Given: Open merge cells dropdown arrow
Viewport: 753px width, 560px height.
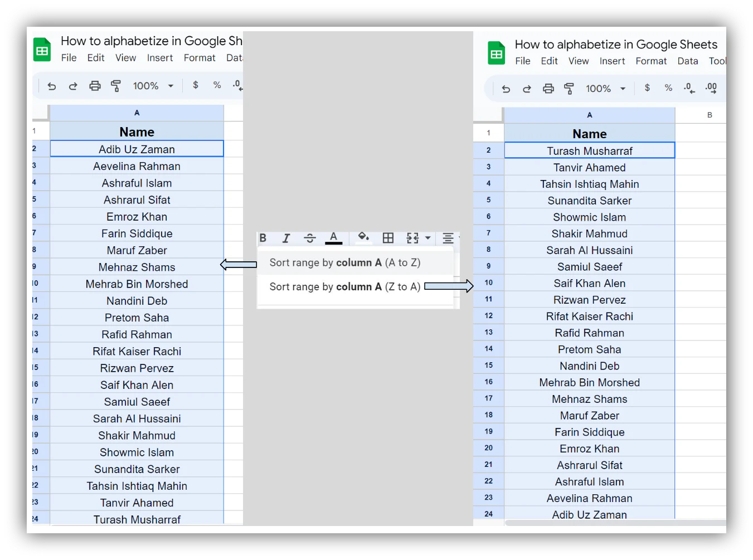Looking at the screenshot, I should (x=428, y=238).
